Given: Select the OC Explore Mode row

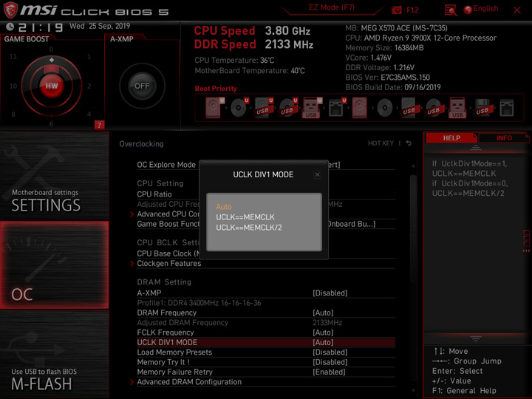Looking at the screenshot, I should tap(266, 165).
